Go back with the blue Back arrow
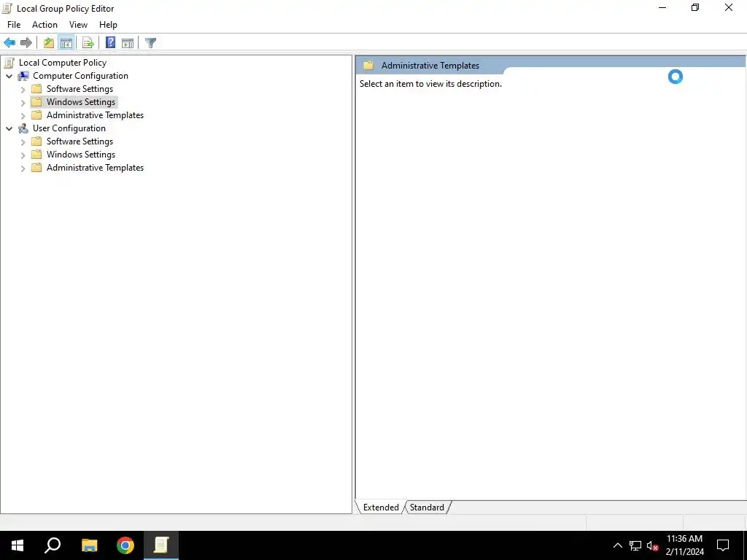Screen dimensions: 747x560 pyautogui.click(x=9, y=43)
